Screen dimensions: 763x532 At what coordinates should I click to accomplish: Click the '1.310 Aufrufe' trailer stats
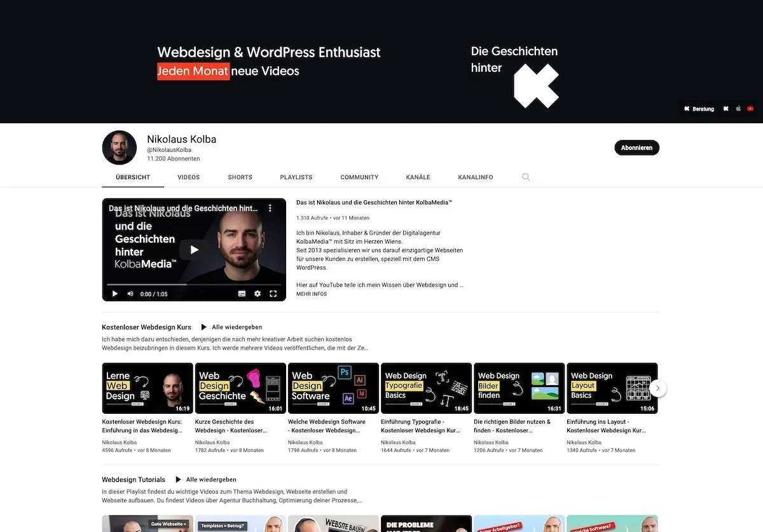[312, 218]
